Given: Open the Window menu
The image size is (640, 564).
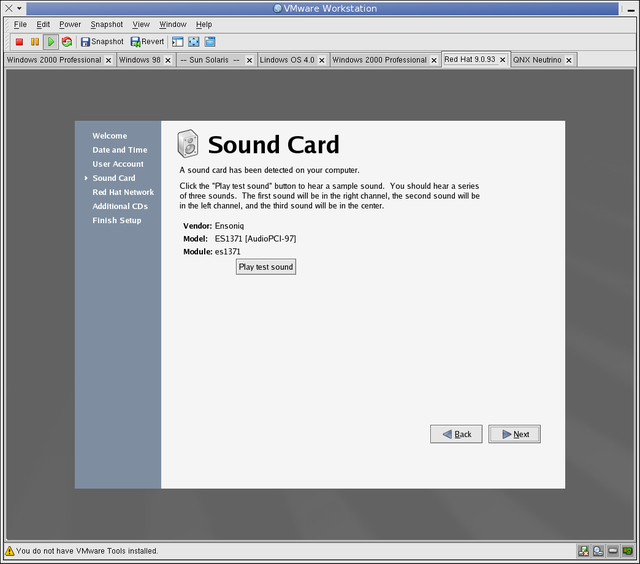Looking at the screenshot, I should 173,24.
